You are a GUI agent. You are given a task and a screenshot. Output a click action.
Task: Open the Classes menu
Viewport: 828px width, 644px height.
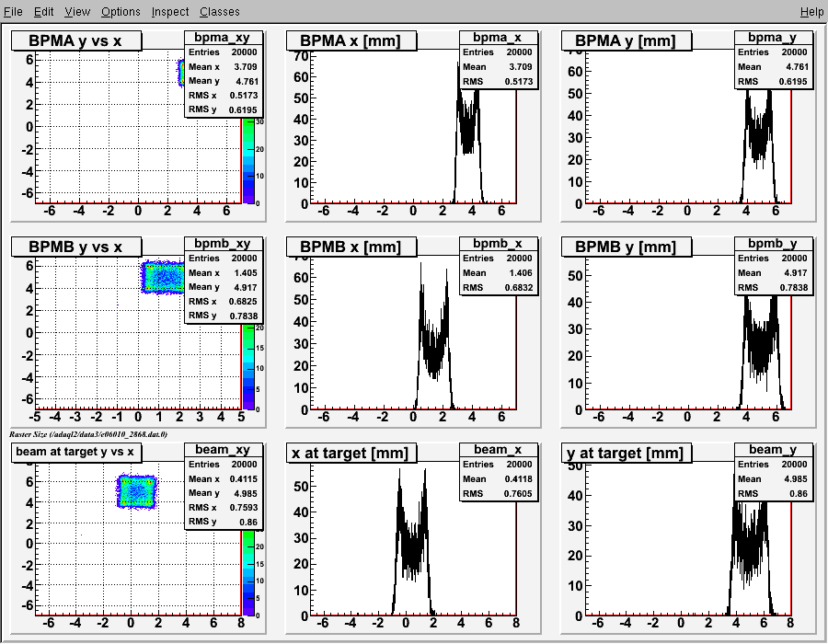tap(219, 11)
